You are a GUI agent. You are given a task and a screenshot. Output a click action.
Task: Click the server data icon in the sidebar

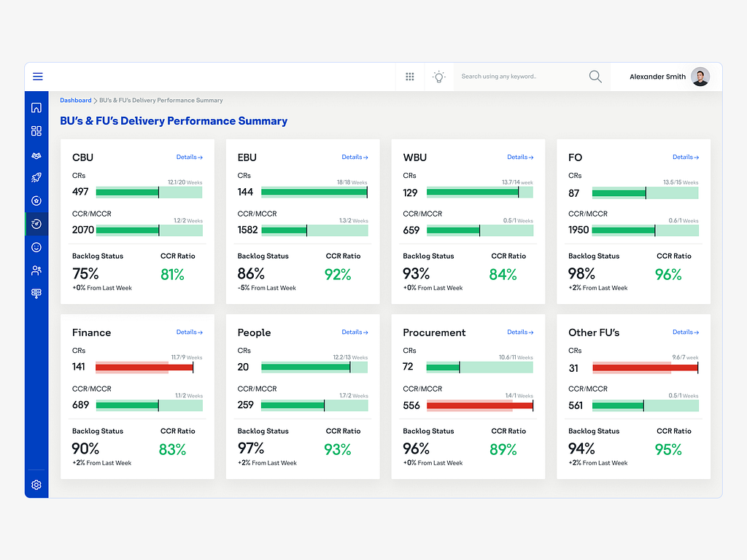coord(36,293)
